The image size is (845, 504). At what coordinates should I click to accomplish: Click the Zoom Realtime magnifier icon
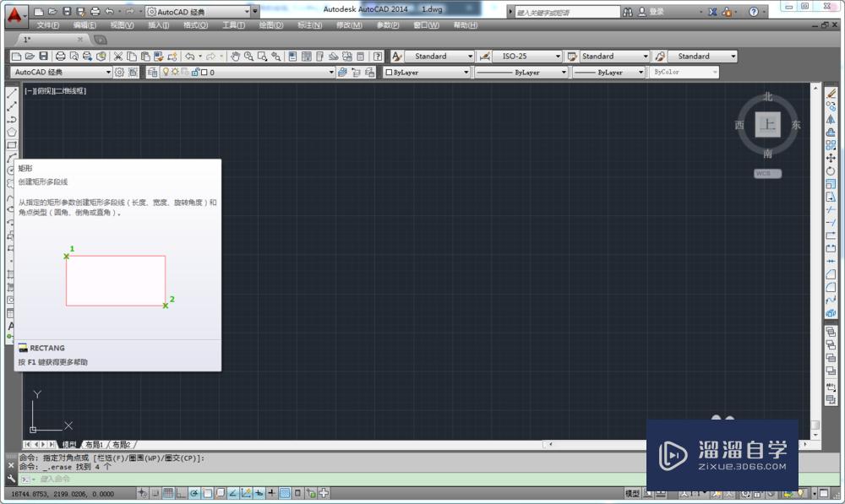click(x=248, y=56)
